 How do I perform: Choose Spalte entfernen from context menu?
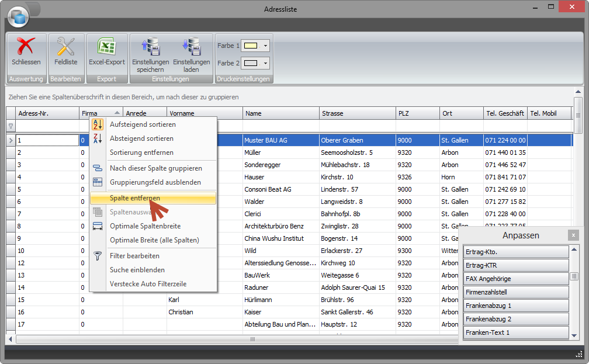pyautogui.click(x=135, y=198)
